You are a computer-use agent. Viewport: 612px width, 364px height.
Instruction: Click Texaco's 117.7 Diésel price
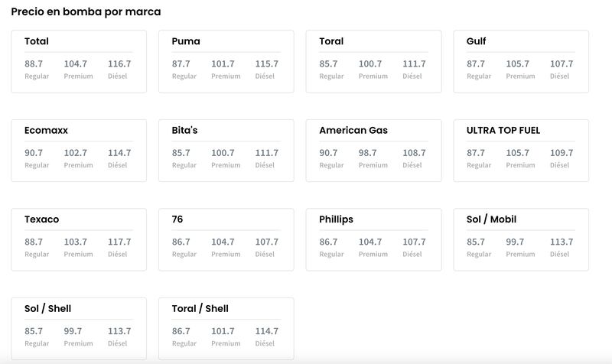click(119, 242)
